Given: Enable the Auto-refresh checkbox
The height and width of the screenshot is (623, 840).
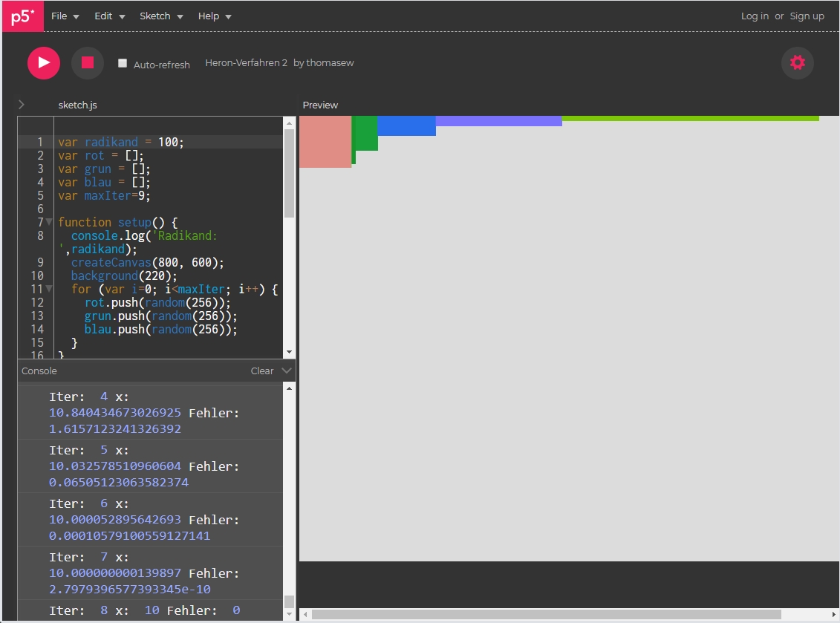Looking at the screenshot, I should tap(123, 64).
